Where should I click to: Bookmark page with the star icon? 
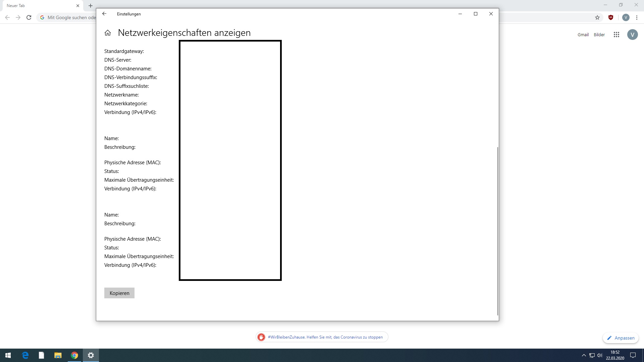tap(597, 17)
